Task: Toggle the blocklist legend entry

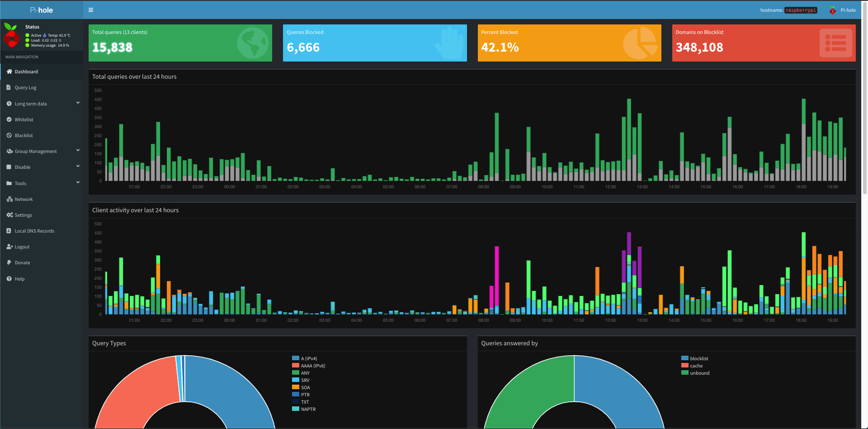Action: (x=695, y=358)
